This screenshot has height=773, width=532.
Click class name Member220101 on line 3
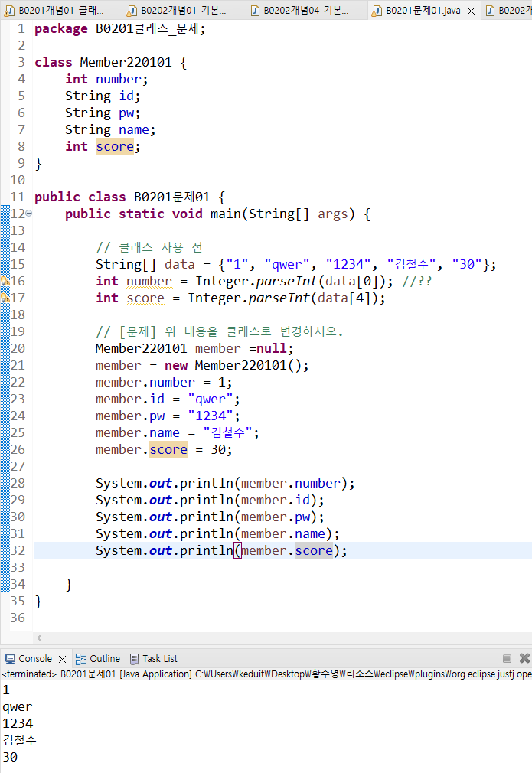pos(126,62)
